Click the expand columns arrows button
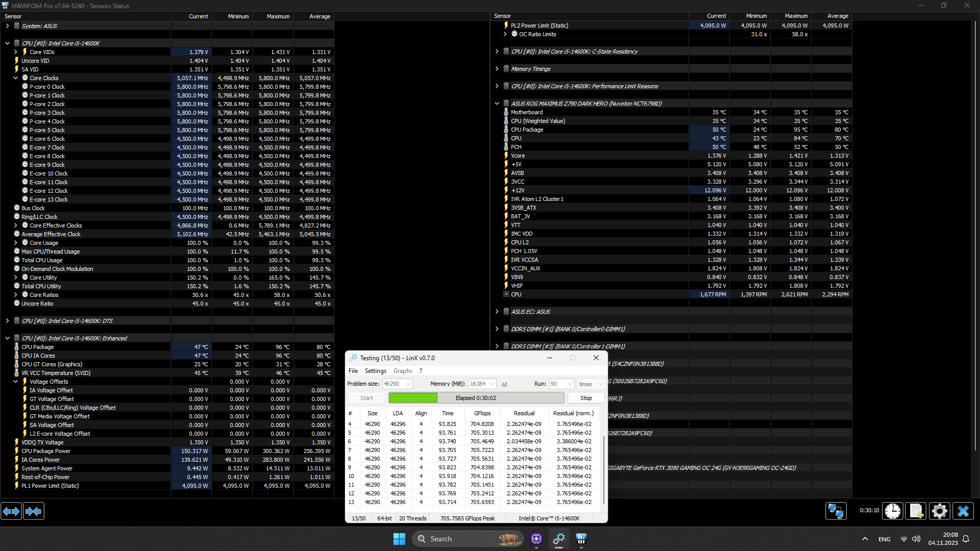 [x=11, y=511]
